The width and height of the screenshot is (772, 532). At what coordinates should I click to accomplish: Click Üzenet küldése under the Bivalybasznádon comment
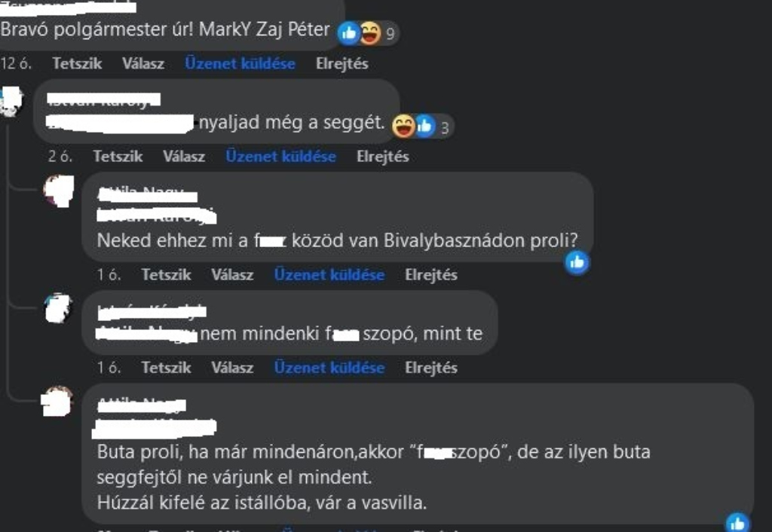(329, 274)
